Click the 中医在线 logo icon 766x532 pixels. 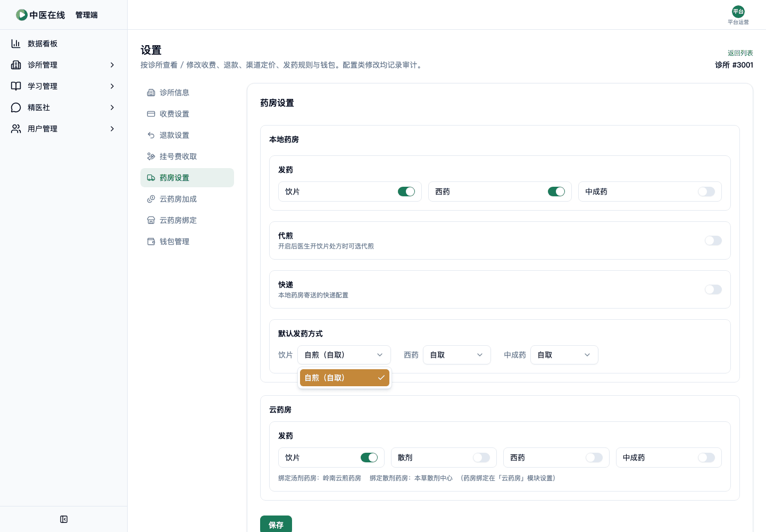pos(22,15)
